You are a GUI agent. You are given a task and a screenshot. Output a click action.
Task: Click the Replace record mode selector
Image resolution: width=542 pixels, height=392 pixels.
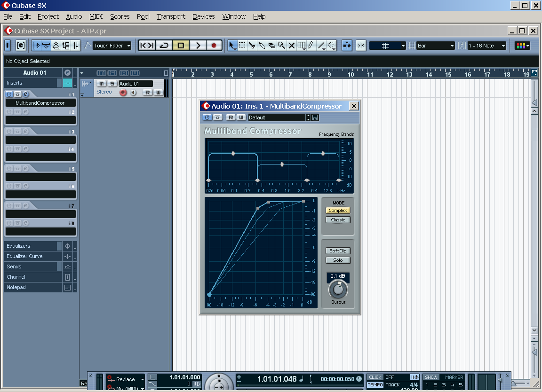[x=126, y=379]
